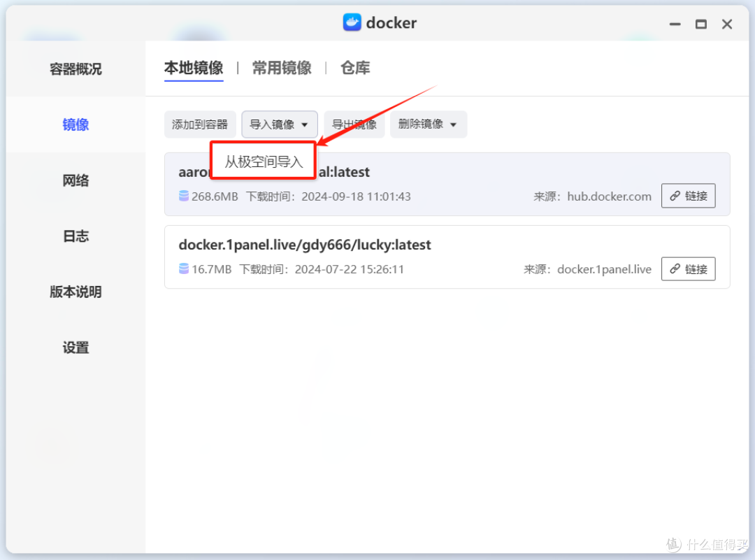Click the 导出镜像 button
This screenshot has height=560, width=755.
click(354, 124)
